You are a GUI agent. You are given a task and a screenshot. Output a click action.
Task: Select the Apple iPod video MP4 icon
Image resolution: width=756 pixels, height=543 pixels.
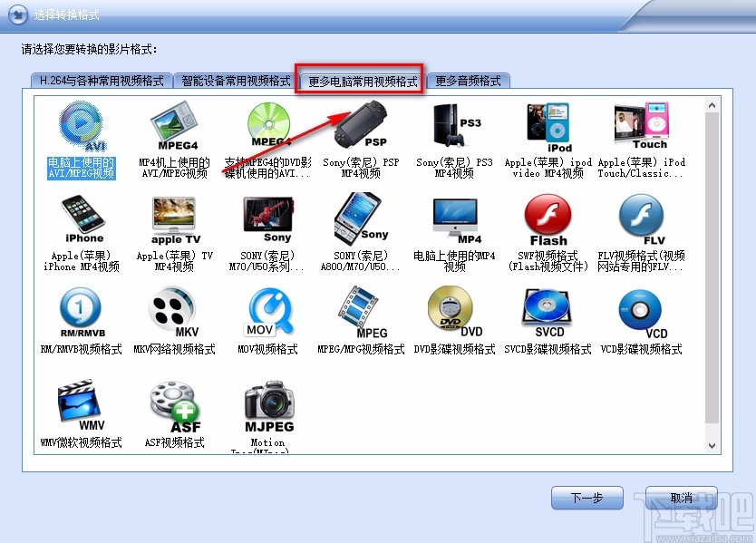coord(549,127)
